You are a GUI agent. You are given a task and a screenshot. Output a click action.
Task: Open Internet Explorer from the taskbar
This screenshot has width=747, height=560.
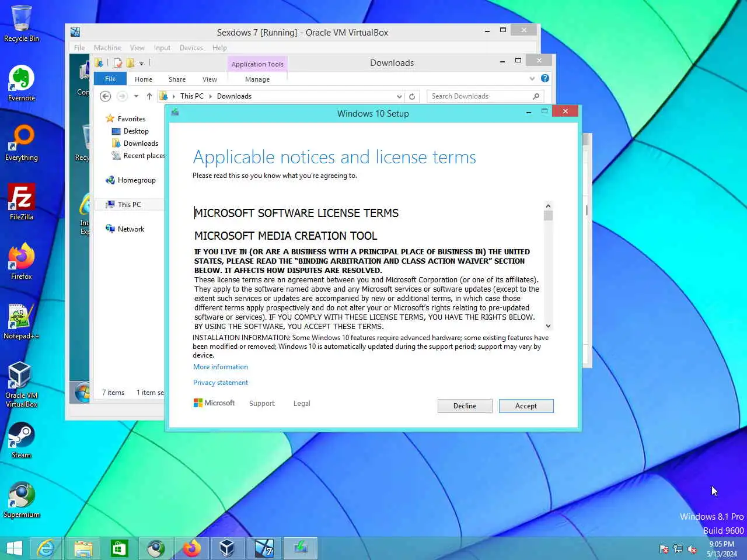[46, 548]
